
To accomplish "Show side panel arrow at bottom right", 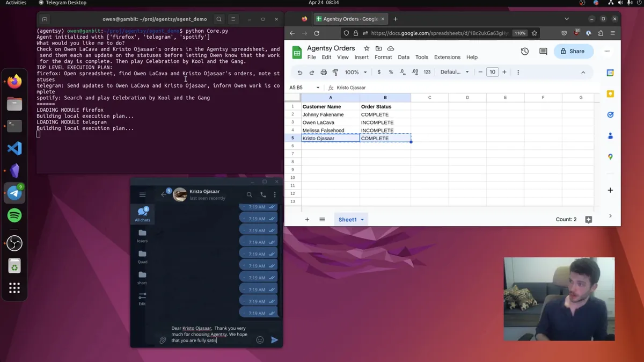I will click(x=610, y=216).
